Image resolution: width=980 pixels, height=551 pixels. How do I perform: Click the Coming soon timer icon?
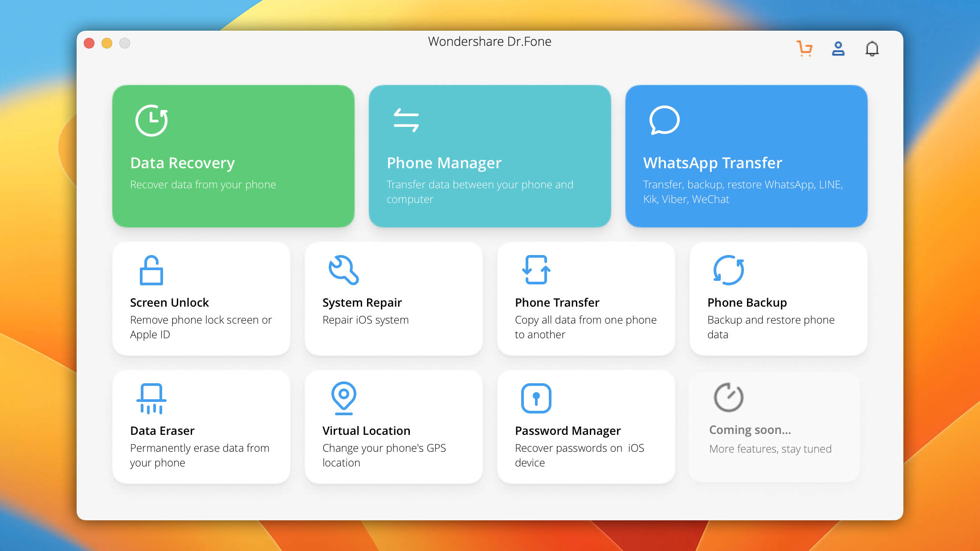tap(728, 397)
